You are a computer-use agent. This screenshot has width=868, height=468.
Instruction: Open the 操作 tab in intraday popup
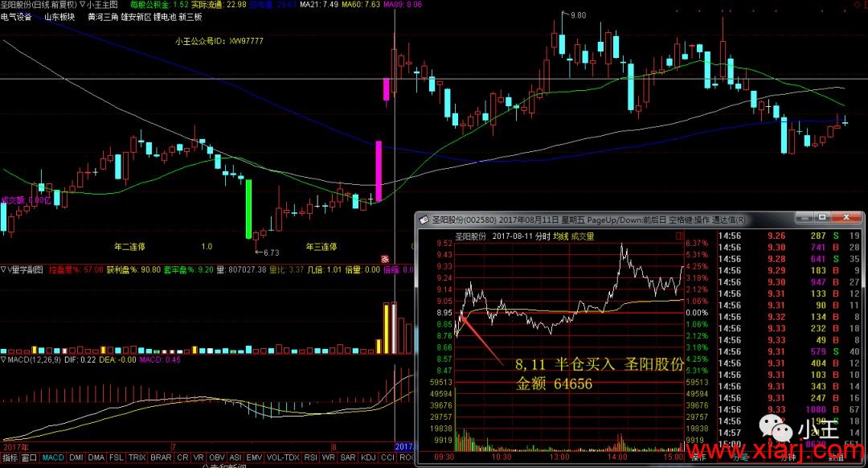[x=699, y=458]
